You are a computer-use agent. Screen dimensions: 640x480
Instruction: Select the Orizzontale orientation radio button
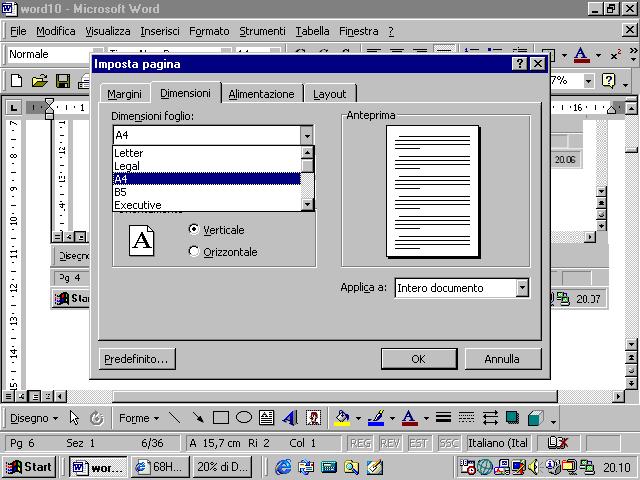pyautogui.click(x=194, y=251)
